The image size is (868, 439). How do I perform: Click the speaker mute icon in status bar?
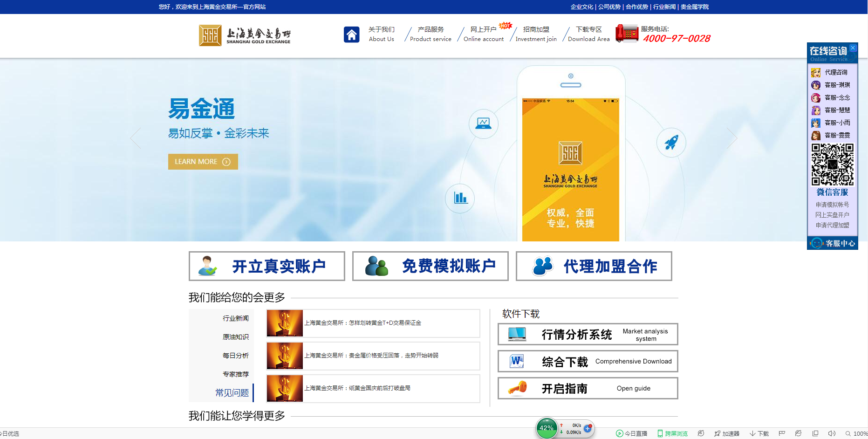(x=832, y=433)
